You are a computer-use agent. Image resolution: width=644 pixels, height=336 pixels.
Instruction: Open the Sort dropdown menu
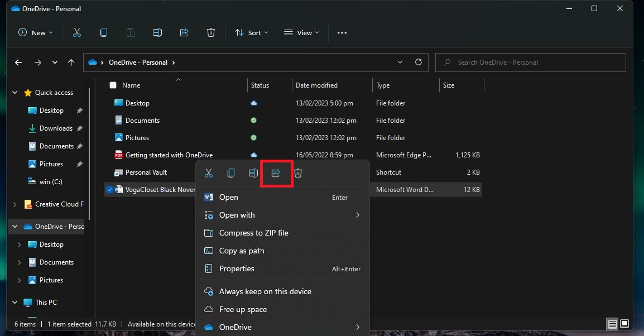[251, 33]
